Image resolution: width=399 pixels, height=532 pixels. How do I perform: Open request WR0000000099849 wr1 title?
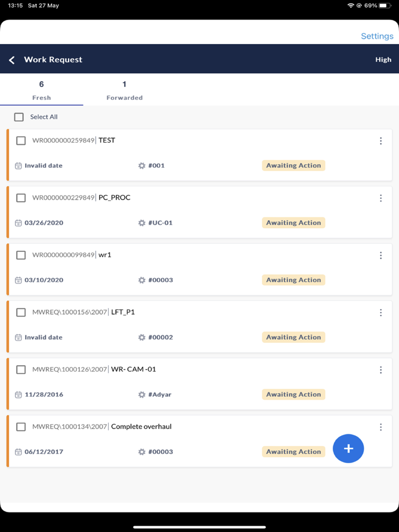(x=72, y=255)
